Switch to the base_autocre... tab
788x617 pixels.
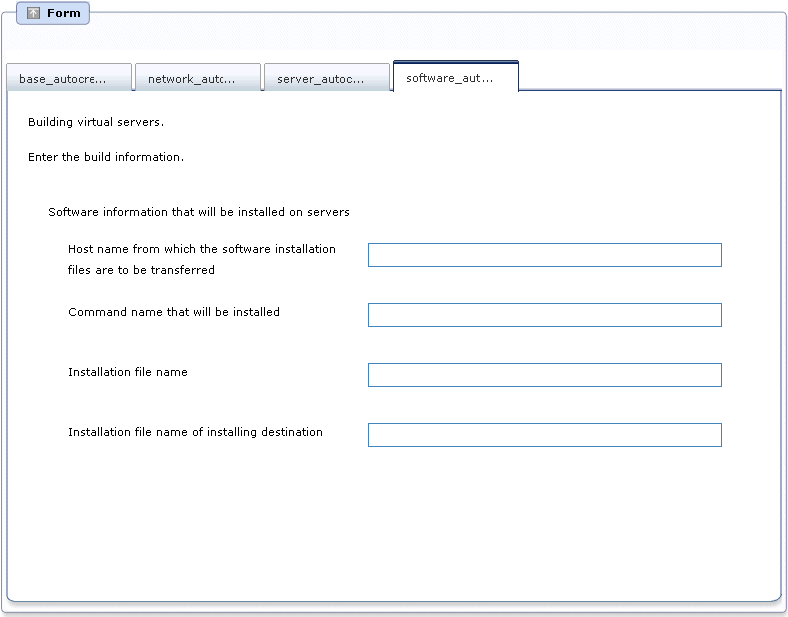[x=69, y=77]
